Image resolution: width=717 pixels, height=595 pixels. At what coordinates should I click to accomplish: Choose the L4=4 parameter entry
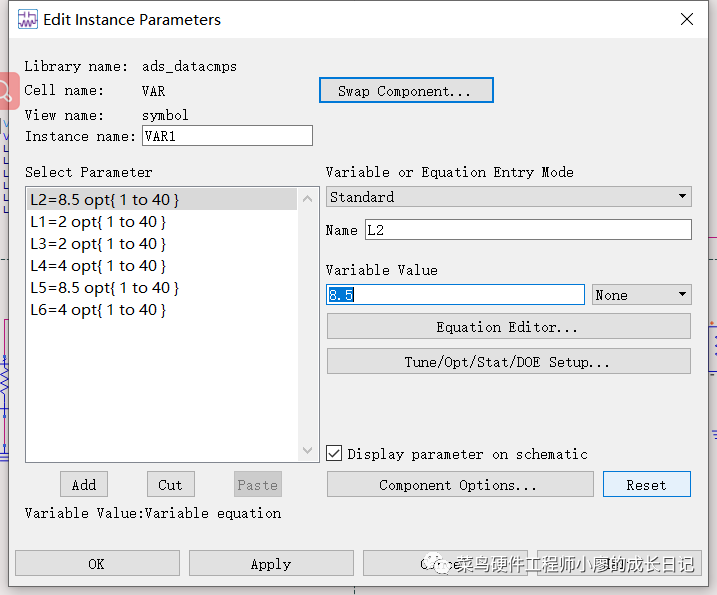point(98,266)
